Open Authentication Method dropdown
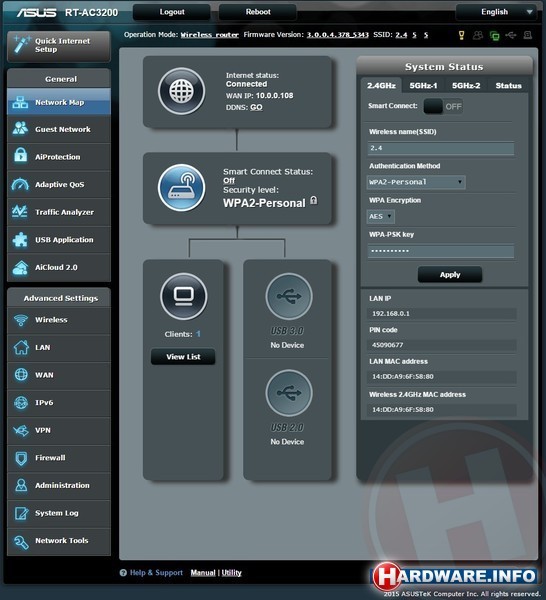The image size is (546, 600). [416, 182]
